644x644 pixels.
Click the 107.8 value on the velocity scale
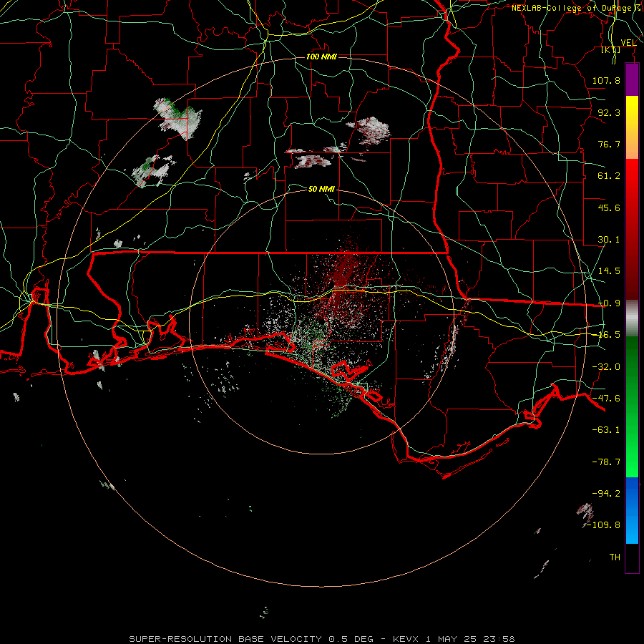coord(606,80)
